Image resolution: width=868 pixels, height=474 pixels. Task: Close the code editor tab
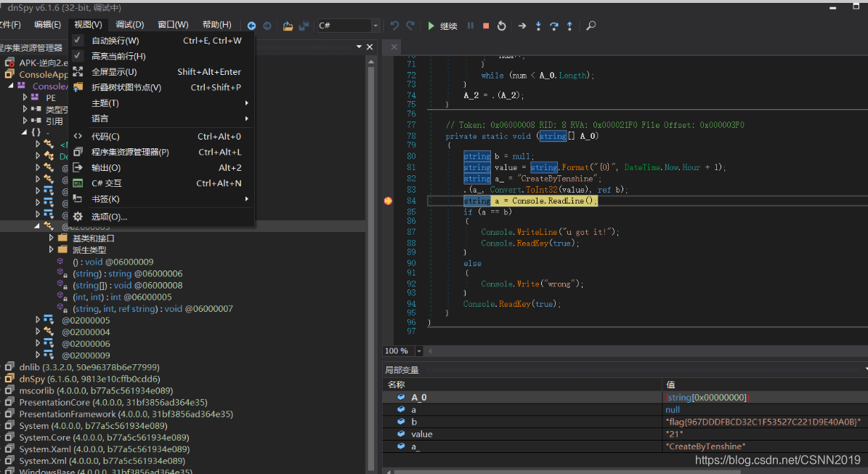pos(394,47)
